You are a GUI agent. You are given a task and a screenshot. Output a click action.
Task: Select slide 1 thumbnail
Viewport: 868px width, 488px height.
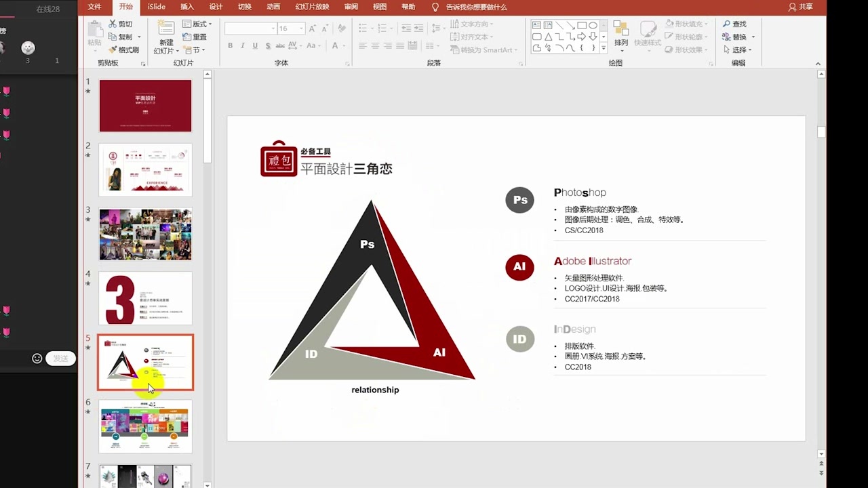146,106
